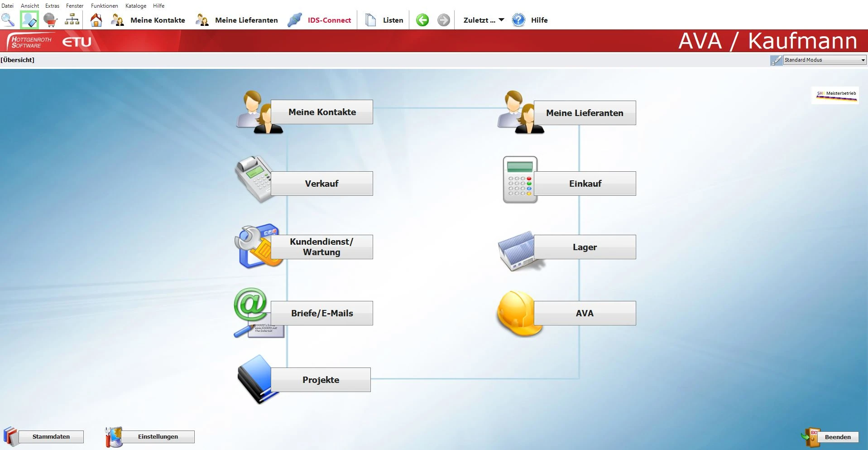Go to the home house icon
The height and width of the screenshot is (450, 868).
(96, 20)
